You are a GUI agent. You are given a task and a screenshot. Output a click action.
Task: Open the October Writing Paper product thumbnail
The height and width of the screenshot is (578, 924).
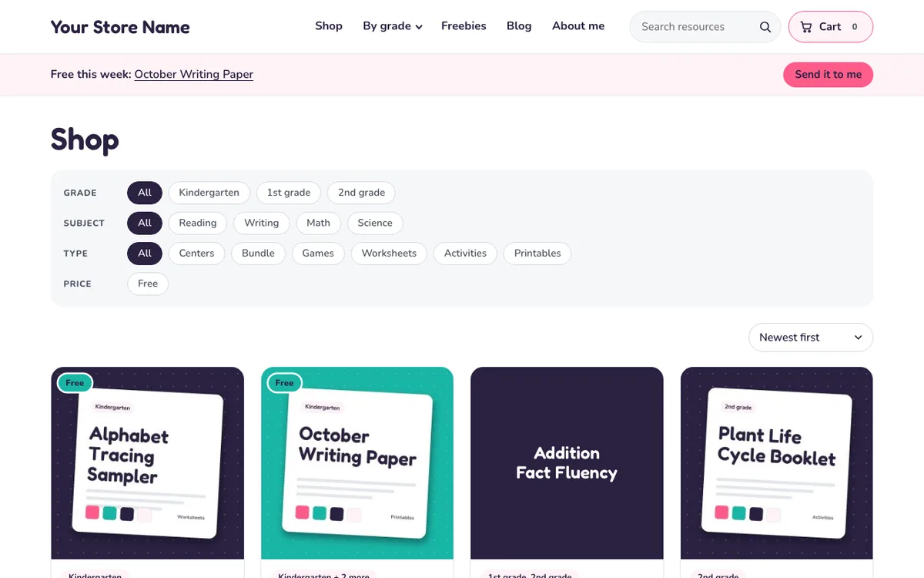[x=357, y=463]
